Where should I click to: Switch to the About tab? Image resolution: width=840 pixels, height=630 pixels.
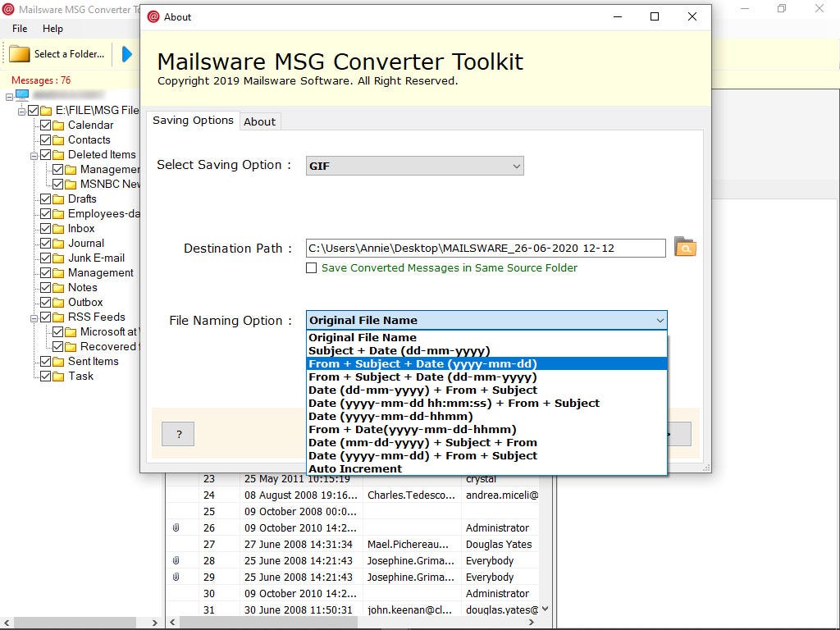(260, 121)
